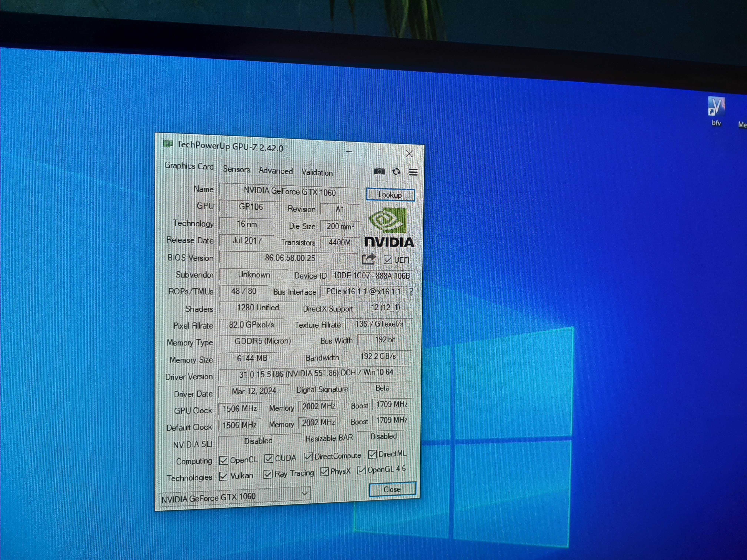Toggle the Vulkan checkbox

(x=224, y=476)
